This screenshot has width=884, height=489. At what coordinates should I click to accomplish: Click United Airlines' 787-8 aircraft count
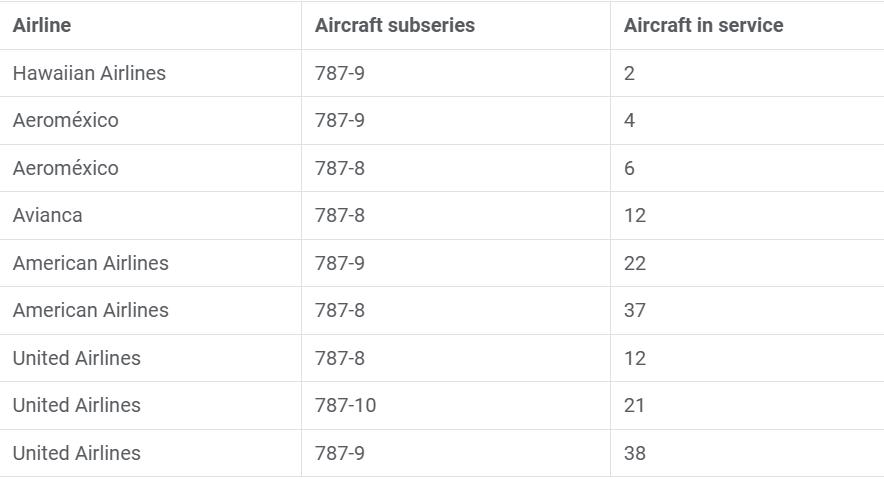click(x=634, y=358)
